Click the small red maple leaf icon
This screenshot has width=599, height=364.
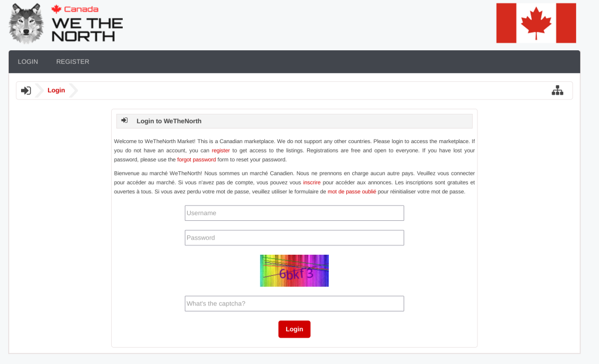point(56,9)
